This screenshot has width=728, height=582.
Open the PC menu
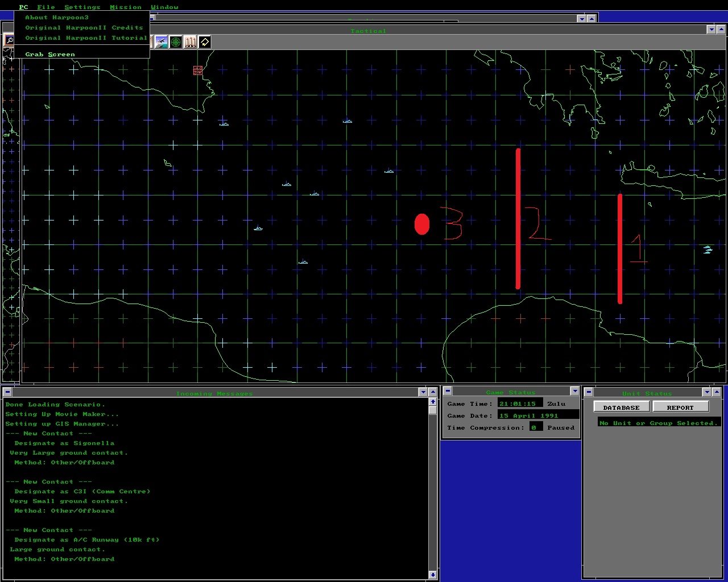23,7
